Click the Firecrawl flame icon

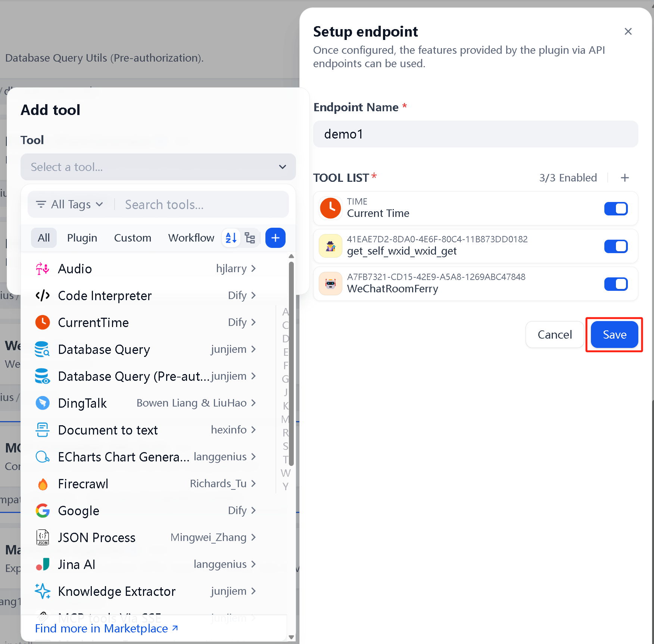coord(43,484)
